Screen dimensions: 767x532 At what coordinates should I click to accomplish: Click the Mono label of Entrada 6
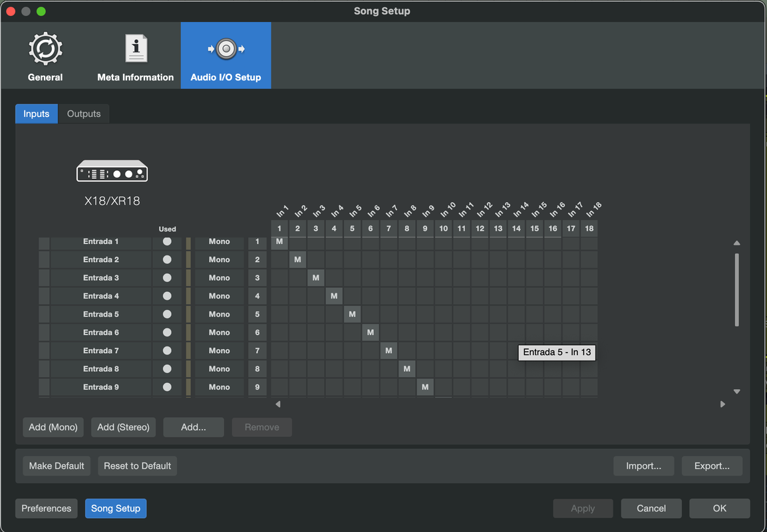[x=219, y=332]
